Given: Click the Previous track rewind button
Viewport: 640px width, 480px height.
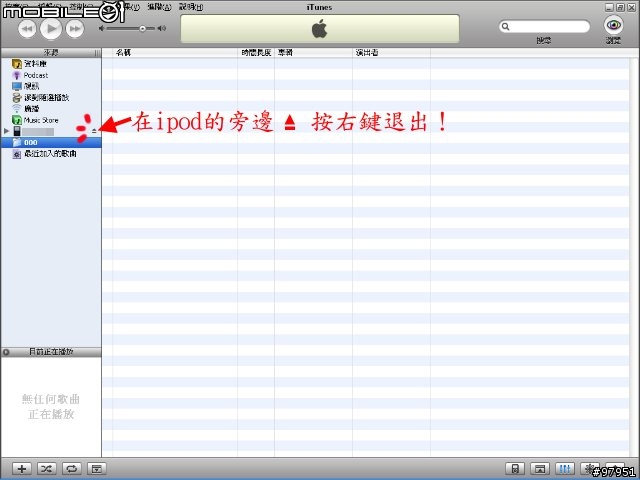Looking at the screenshot, I should pos(27,29).
